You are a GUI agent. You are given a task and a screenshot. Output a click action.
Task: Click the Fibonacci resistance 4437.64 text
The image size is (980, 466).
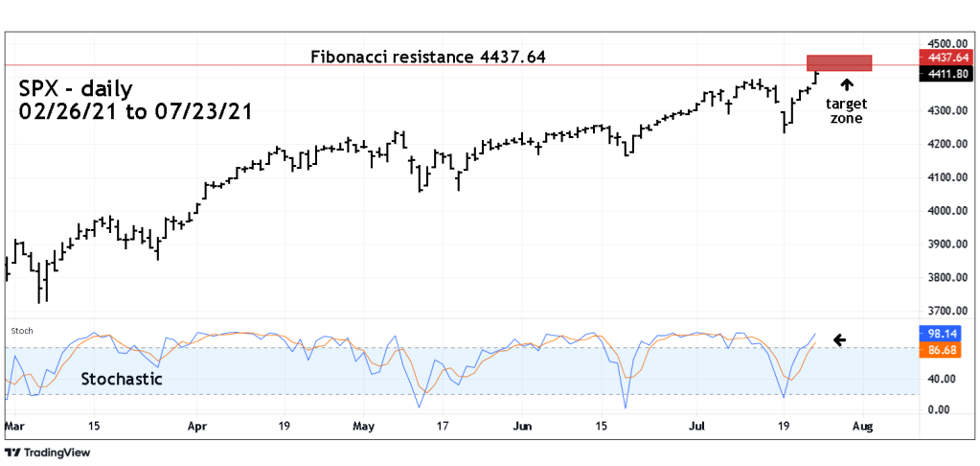428,57
